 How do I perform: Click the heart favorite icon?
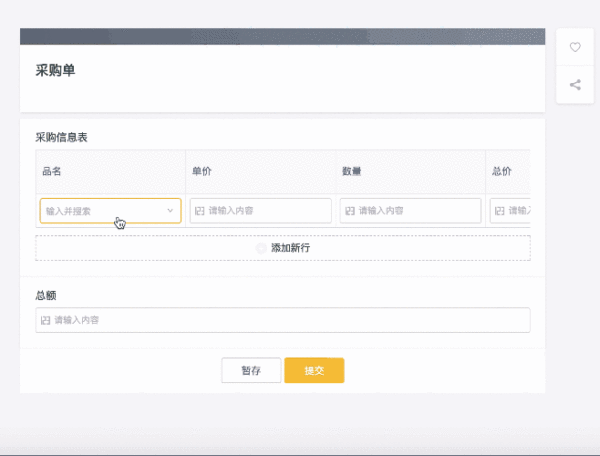[x=575, y=47]
